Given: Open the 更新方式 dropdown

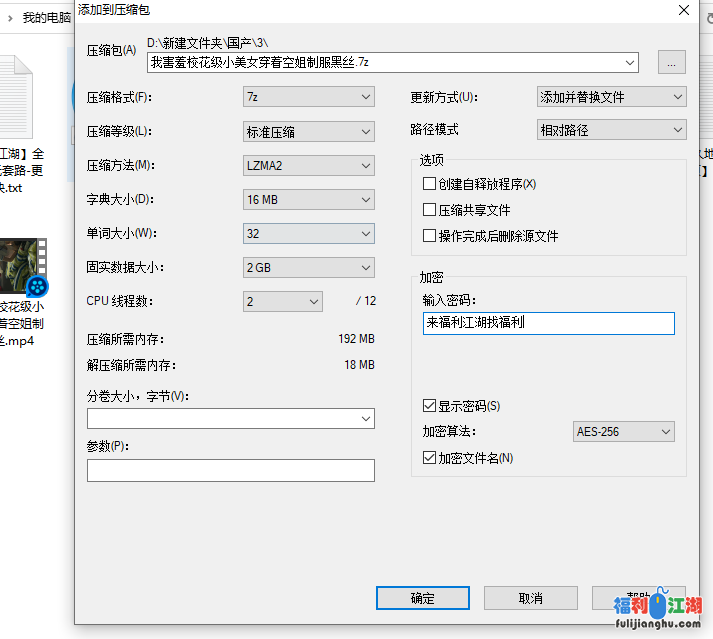Looking at the screenshot, I should pos(611,97).
